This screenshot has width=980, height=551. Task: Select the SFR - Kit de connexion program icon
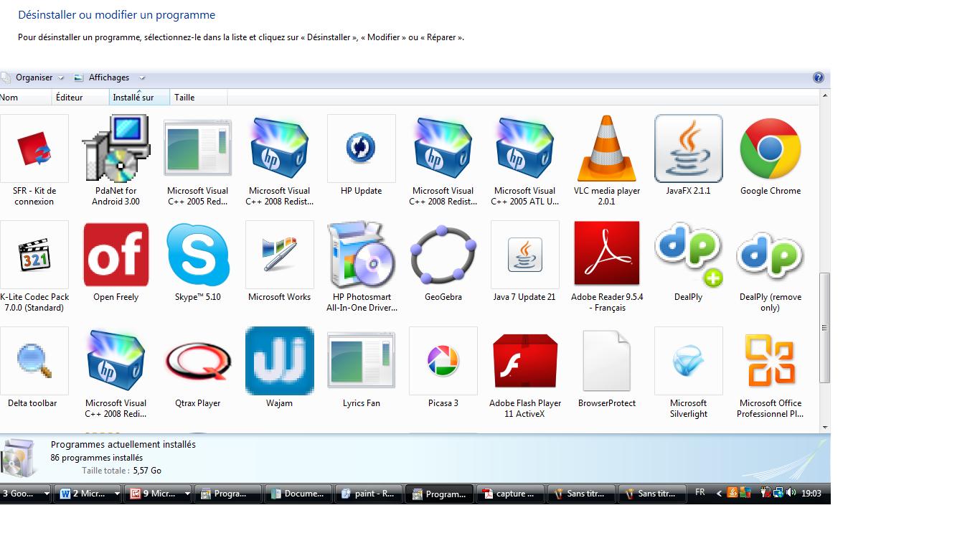coord(34,149)
